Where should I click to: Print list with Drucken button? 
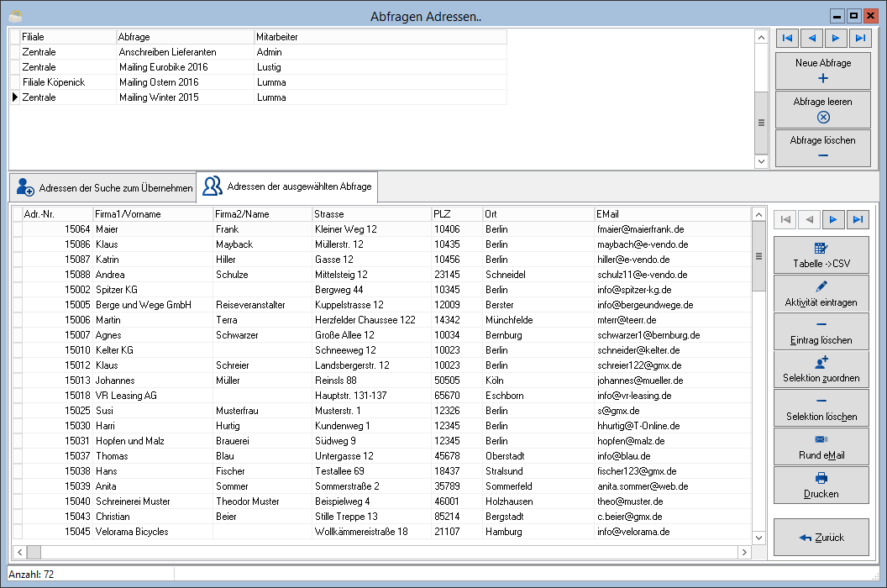click(x=821, y=485)
